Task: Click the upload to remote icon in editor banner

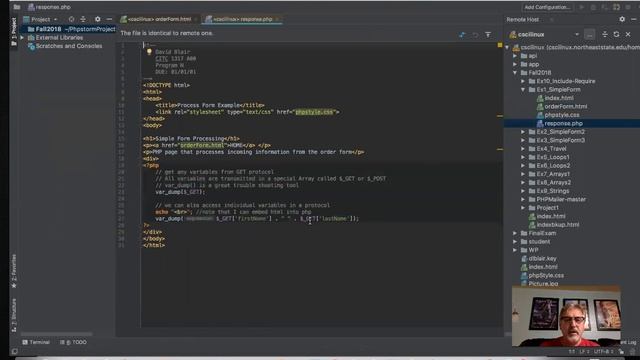Action: click(462, 35)
